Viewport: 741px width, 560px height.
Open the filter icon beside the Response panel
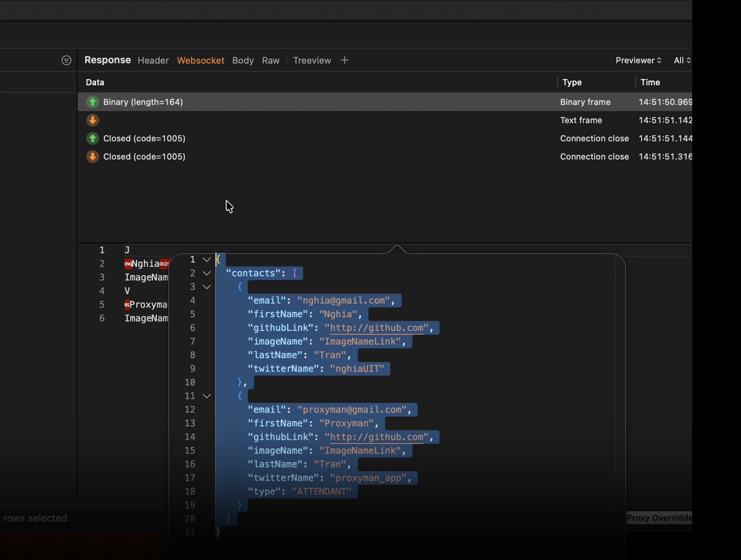(66, 60)
